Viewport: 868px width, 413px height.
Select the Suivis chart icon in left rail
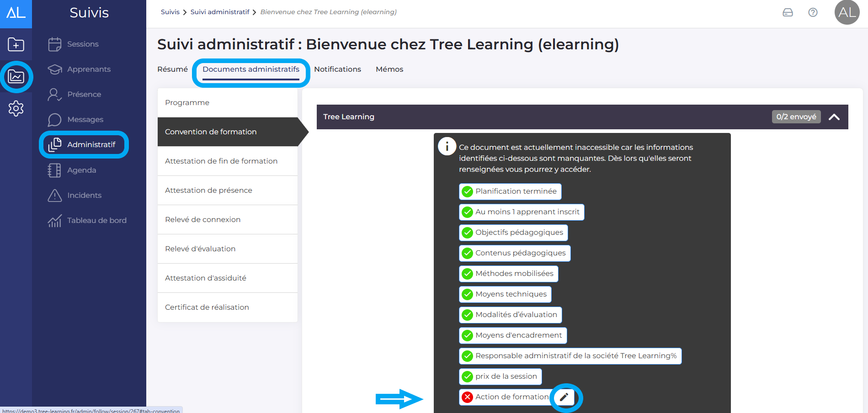tap(16, 76)
